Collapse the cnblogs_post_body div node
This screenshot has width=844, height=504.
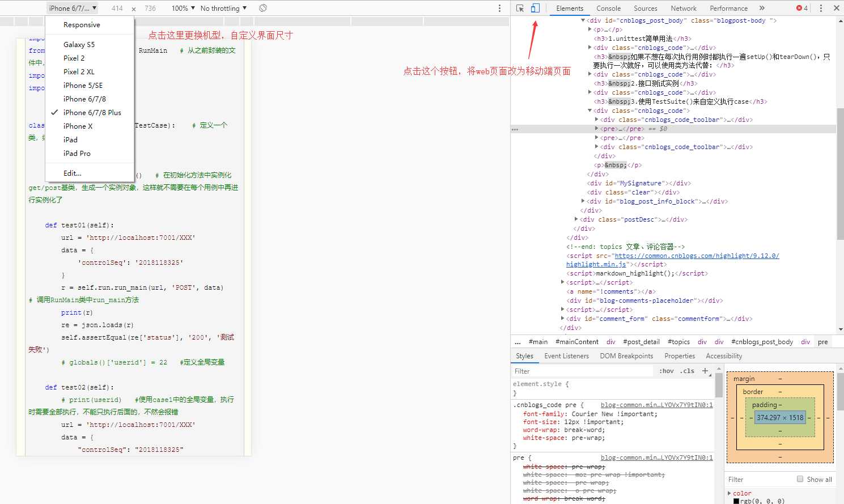pyautogui.click(x=583, y=20)
